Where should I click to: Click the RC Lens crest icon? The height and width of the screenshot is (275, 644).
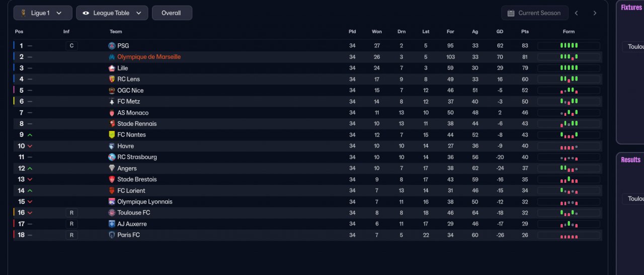point(112,79)
